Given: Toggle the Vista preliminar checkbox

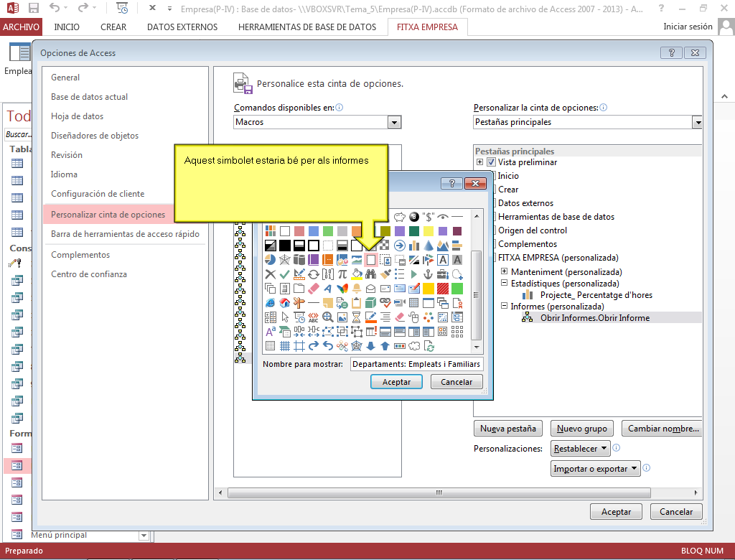Looking at the screenshot, I should pyautogui.click(x=491, y=162).
